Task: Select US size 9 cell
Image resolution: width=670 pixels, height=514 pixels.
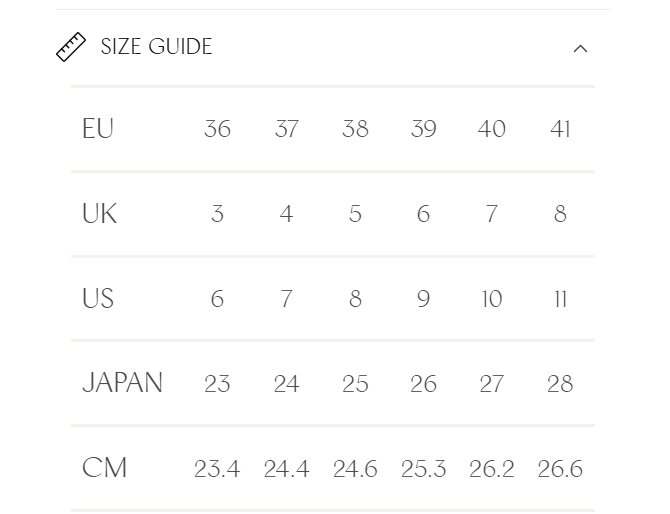Action: coord(423,298)
